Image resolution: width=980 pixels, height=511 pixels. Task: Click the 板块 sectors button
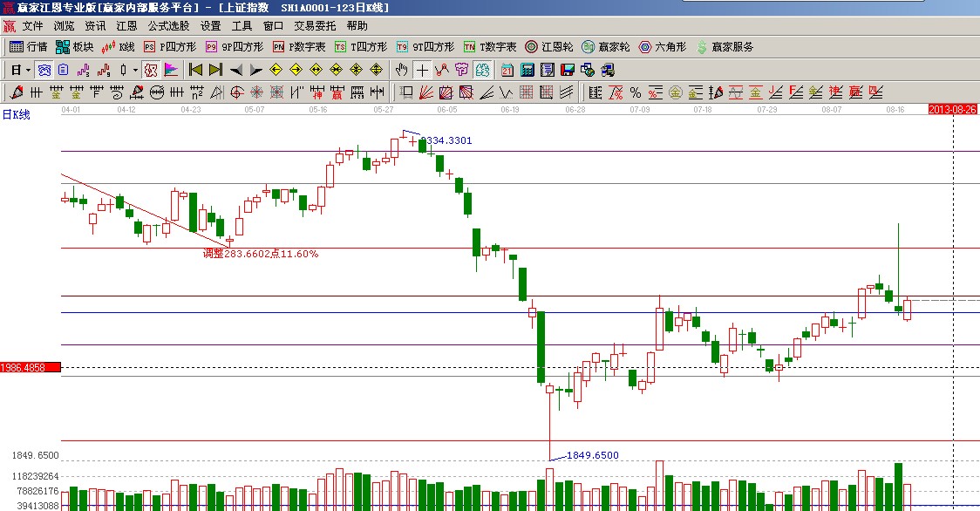click(75, 47)
